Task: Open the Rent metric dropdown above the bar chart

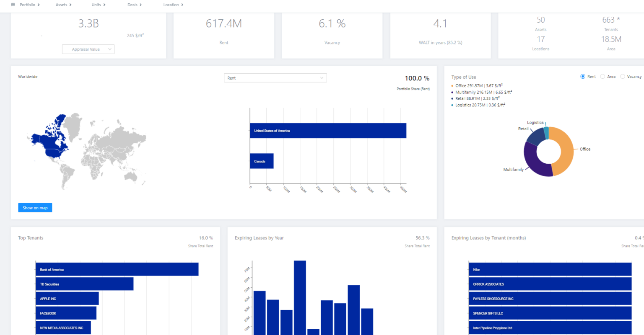Action: coord(275,78)
